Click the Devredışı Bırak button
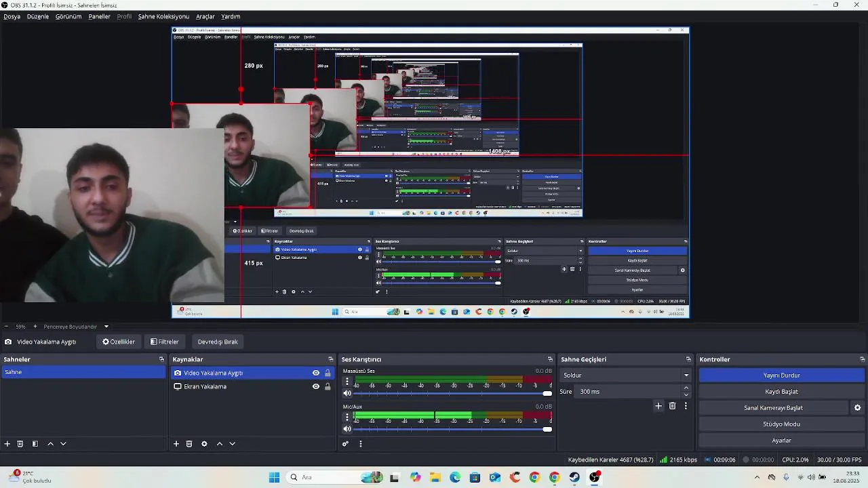Image resolution: width=868 pixels, height=488 pixels. [x=218, y=342]
